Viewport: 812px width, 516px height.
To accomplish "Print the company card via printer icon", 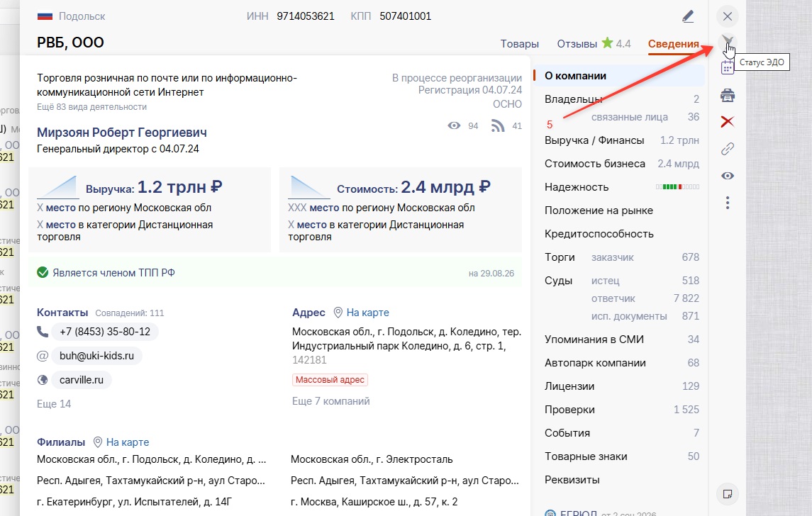I will 728,95.
